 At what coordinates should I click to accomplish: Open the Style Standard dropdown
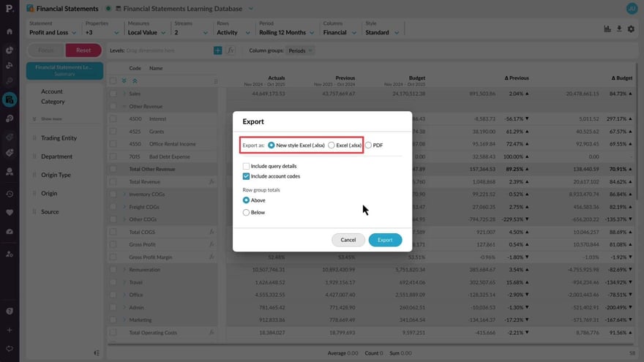tap(382, 32)
